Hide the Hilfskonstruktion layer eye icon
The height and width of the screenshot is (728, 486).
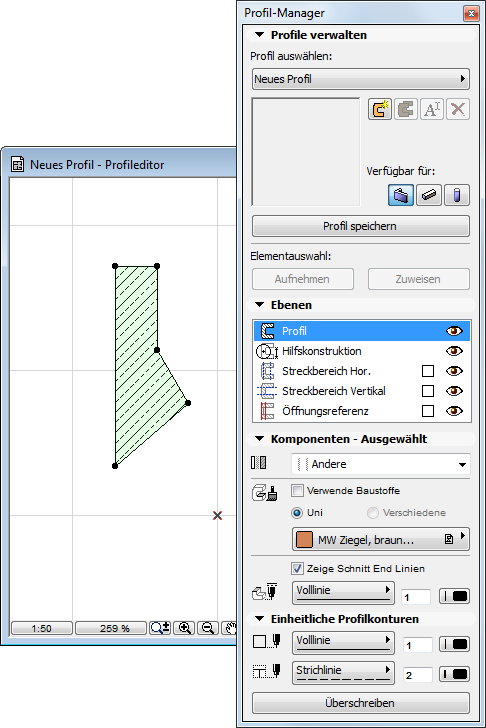click(454, 351)
